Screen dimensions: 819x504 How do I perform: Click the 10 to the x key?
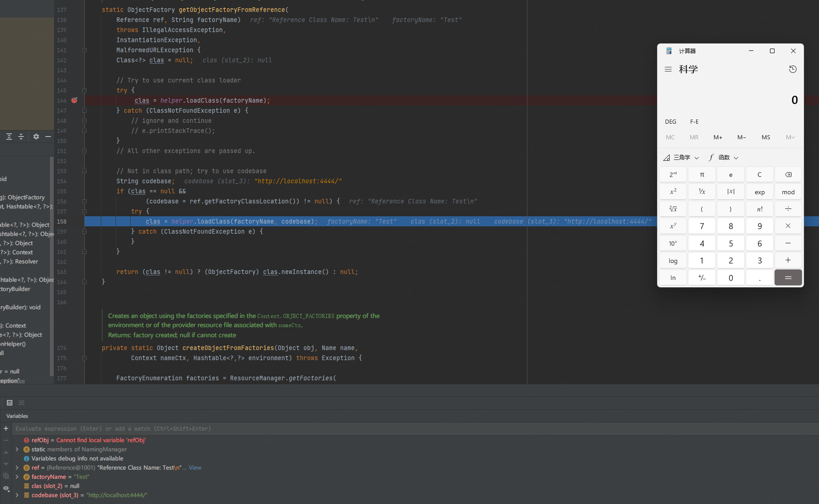click(x=673, y=243)
